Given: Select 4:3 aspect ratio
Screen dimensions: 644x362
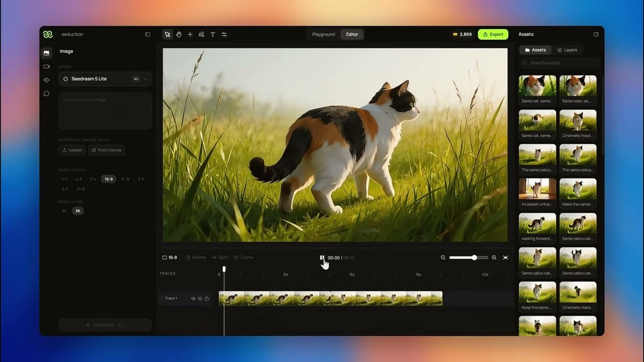Looking at the screenshot, I should [x=78, y=179].
